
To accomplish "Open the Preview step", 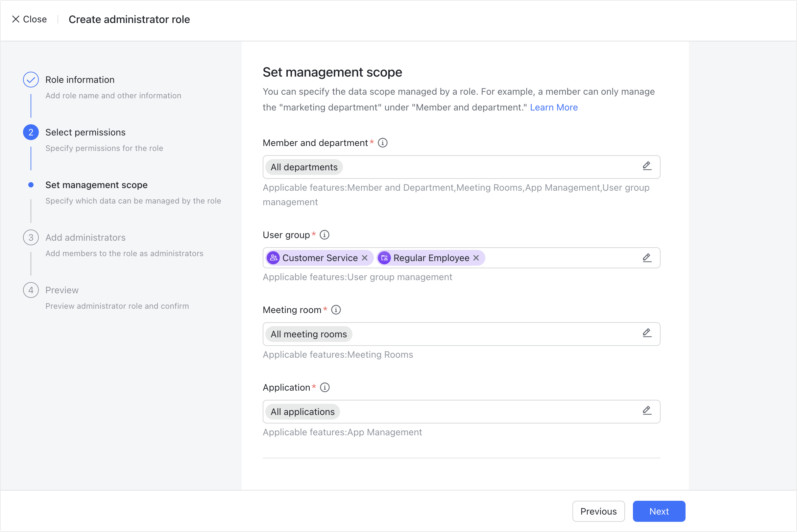I will 62,290.
